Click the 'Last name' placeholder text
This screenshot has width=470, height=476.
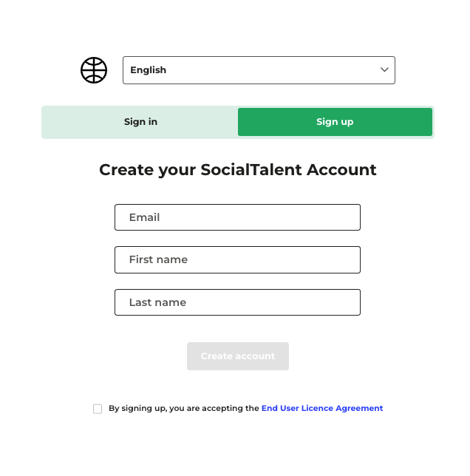[157, 302]
